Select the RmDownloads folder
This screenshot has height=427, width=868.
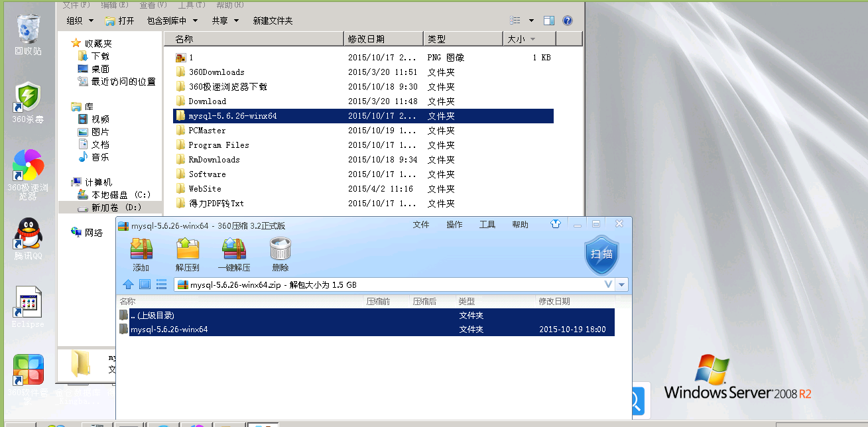pos(363,160)
